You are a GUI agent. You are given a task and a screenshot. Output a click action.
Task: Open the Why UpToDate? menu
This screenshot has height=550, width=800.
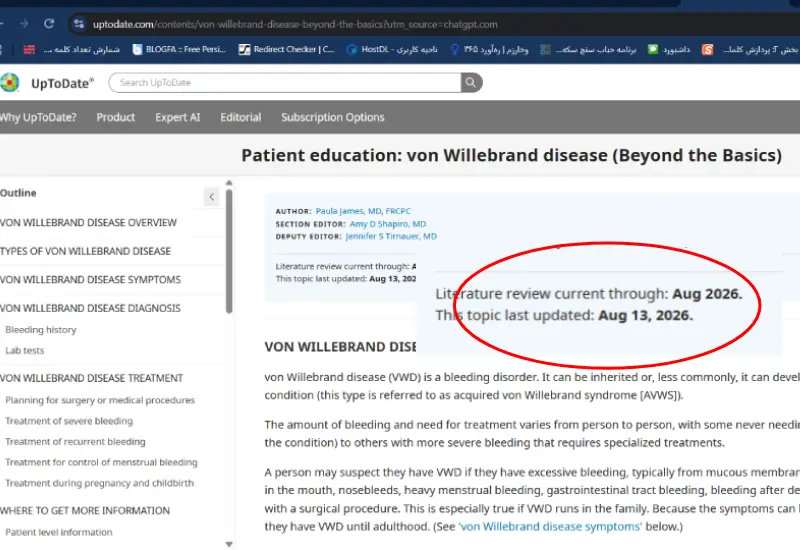click(x=38, y=117)
